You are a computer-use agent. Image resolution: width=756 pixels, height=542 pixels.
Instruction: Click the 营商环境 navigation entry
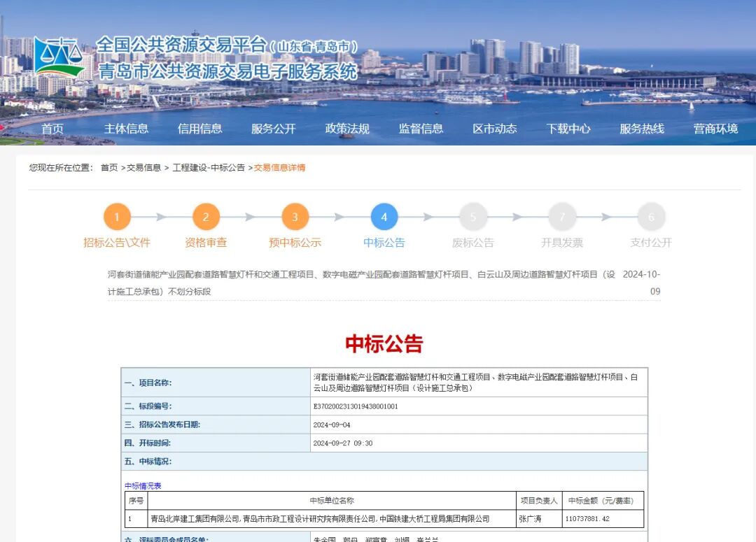click(x=715, y=129)
